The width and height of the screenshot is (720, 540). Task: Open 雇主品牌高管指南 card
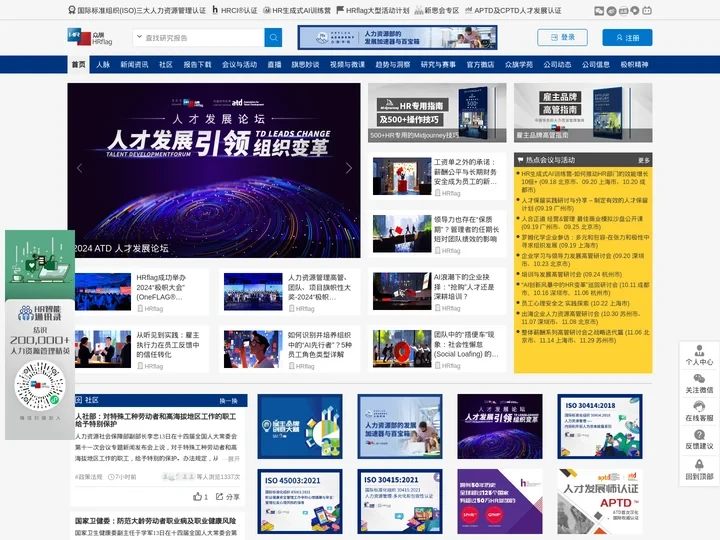coord(583,112)
